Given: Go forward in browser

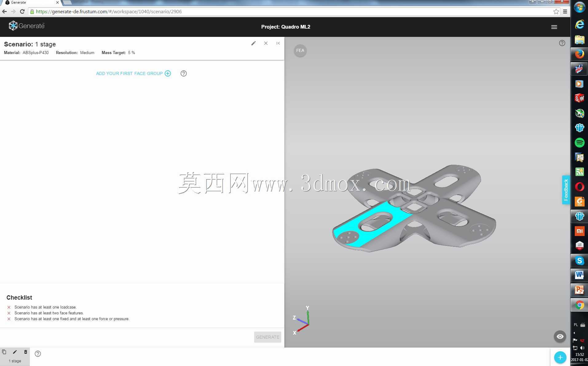Looking at the screenshot, I should (x=13, y=11).
